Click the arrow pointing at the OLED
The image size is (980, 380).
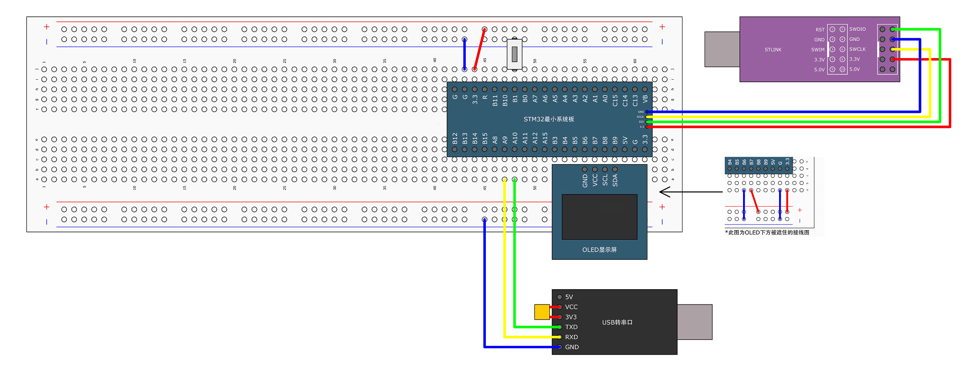point(691,192)
